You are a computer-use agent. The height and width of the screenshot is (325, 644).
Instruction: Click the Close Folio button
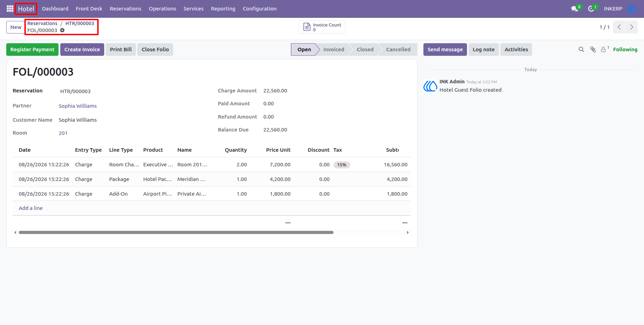pyautogui.click(x=155, y=50)
